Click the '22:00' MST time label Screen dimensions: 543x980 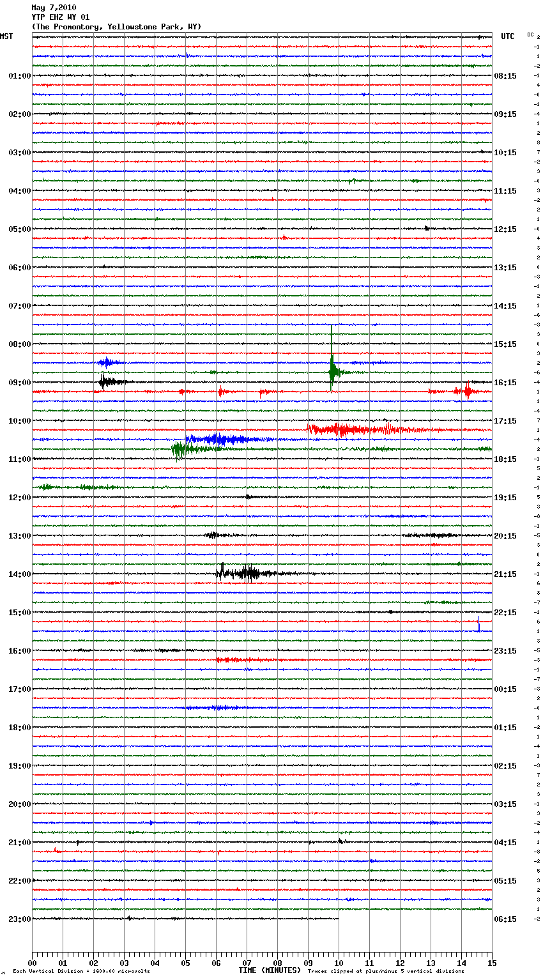click(x=20, y=881)
